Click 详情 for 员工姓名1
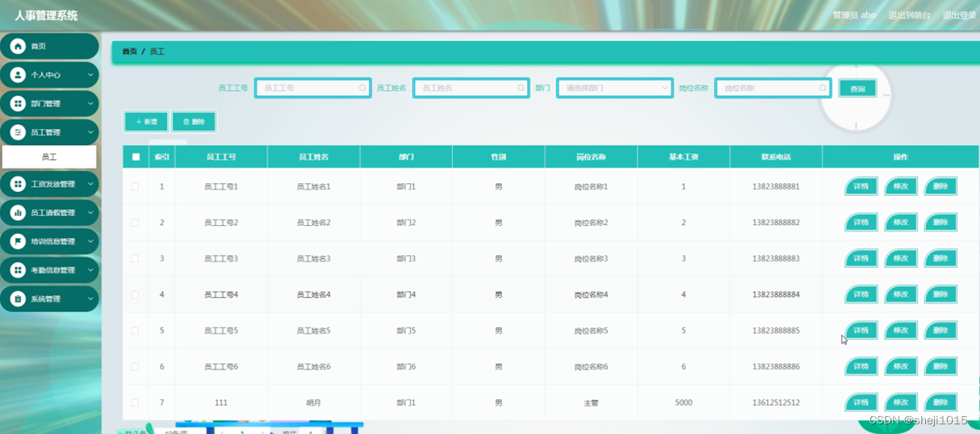The width and height of the screenshot is (980, 434). point(861,186)
